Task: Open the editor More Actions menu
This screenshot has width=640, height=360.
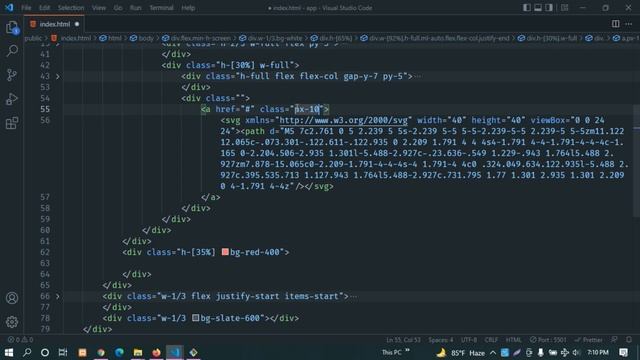Action: tap(629, 24)
